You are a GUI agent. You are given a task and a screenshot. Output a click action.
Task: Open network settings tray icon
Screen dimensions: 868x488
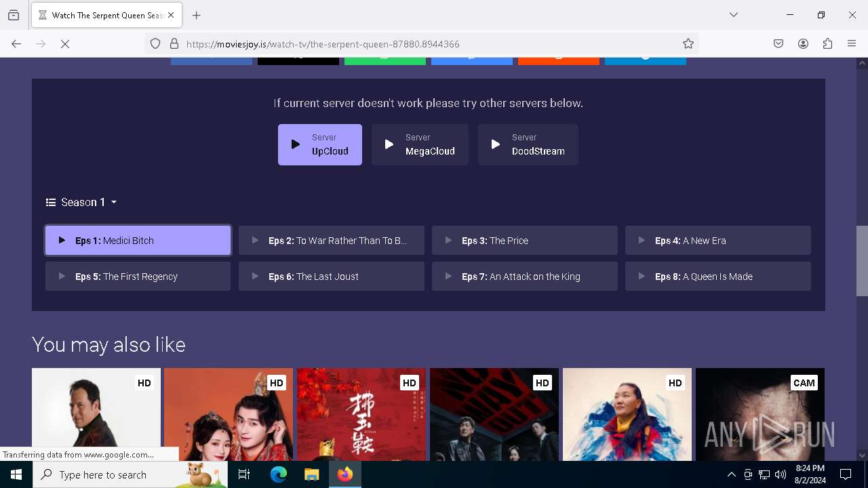coord(764,474)
